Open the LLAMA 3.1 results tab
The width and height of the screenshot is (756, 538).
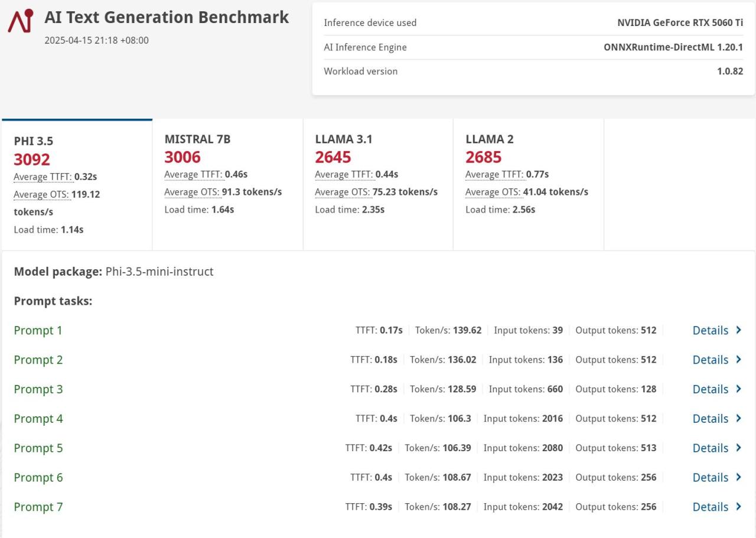pos(343,139)
